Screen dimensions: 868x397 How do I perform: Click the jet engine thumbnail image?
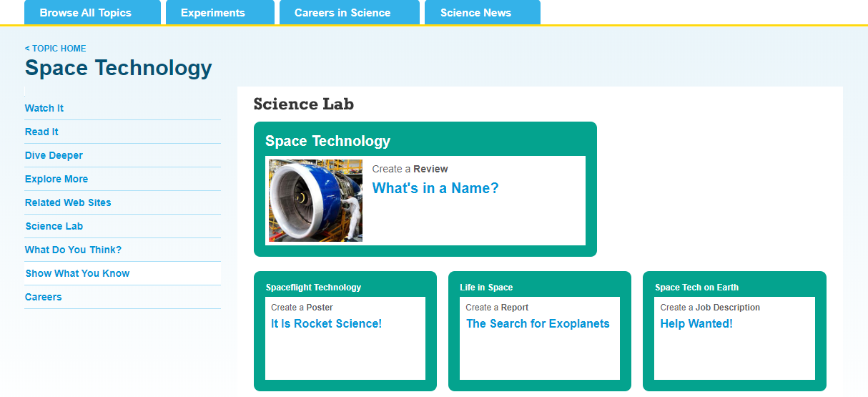click(315, 200)
